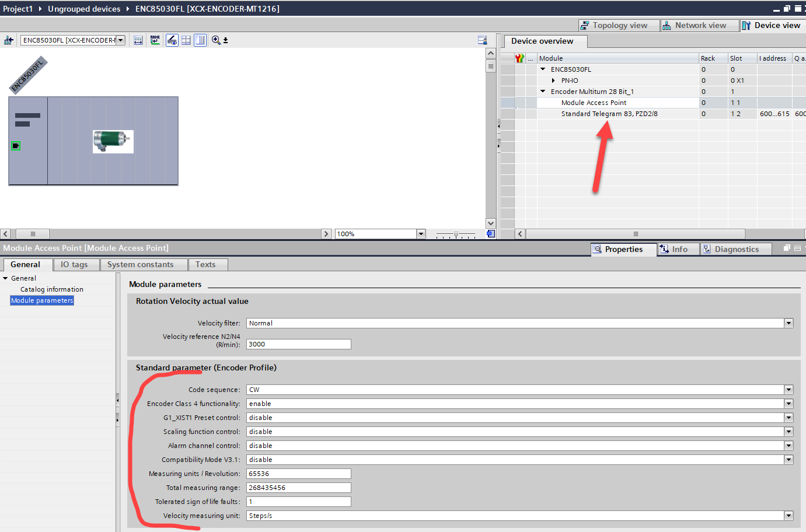This screenshot has width=806, height=532.
Task: Open the IO tags tab
Action: (x=74, y=265)
